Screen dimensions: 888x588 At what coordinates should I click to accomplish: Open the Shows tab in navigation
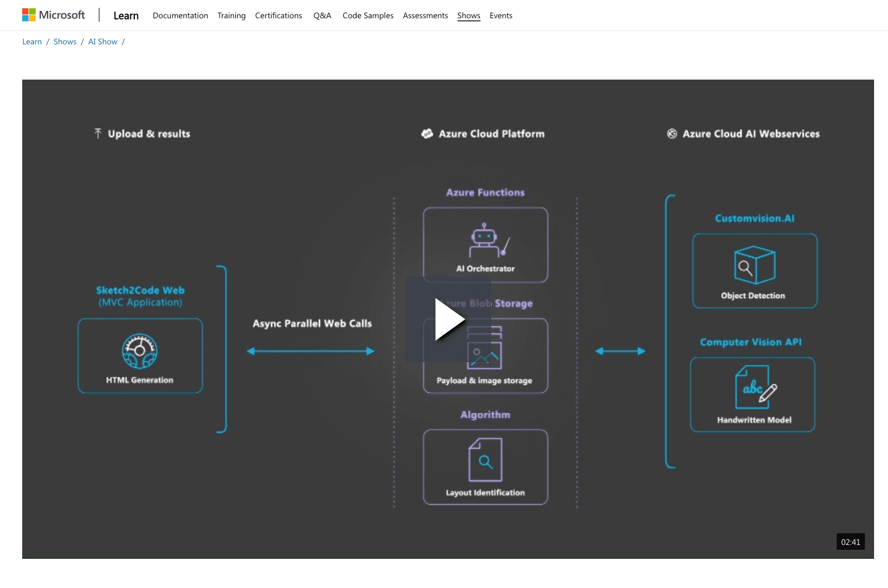(x=468, y=16)
